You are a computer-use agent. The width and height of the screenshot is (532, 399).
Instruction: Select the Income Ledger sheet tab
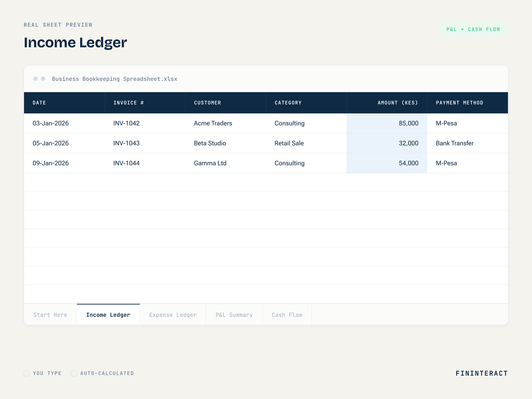coord(108,315)
